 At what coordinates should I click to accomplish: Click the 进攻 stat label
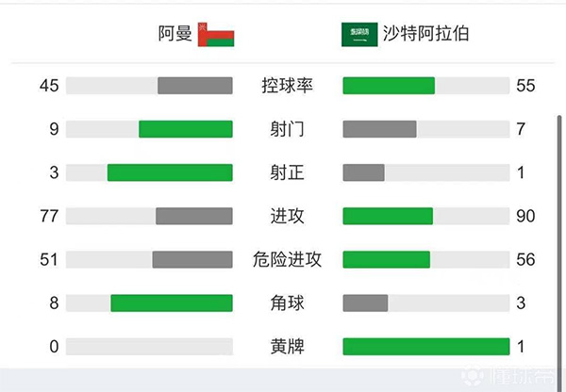(287, 216)
